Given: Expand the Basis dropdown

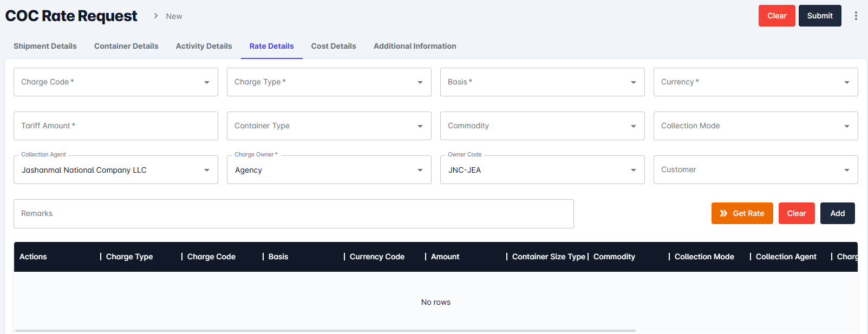Looking at the screenshot, I should [x=633, y=82].
